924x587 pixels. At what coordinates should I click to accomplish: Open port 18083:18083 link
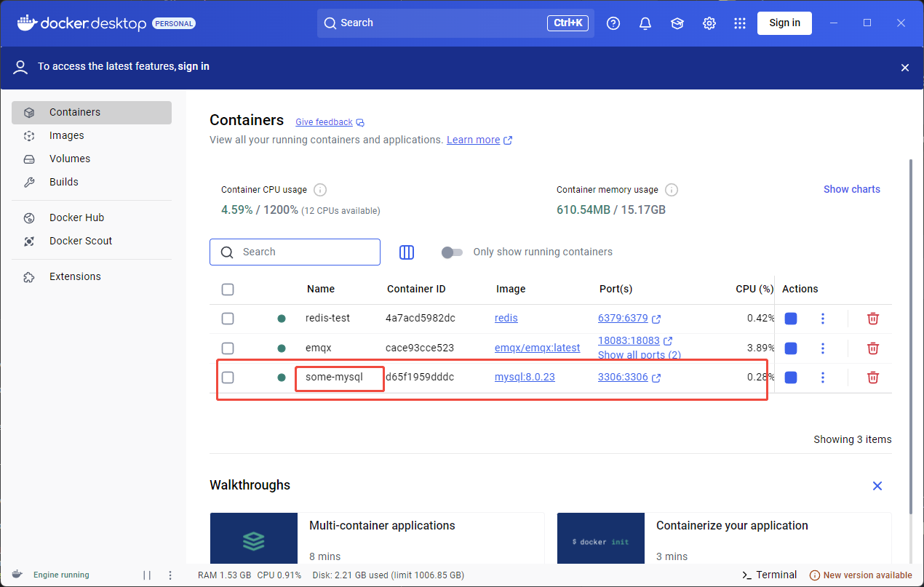tap(629, 341)
